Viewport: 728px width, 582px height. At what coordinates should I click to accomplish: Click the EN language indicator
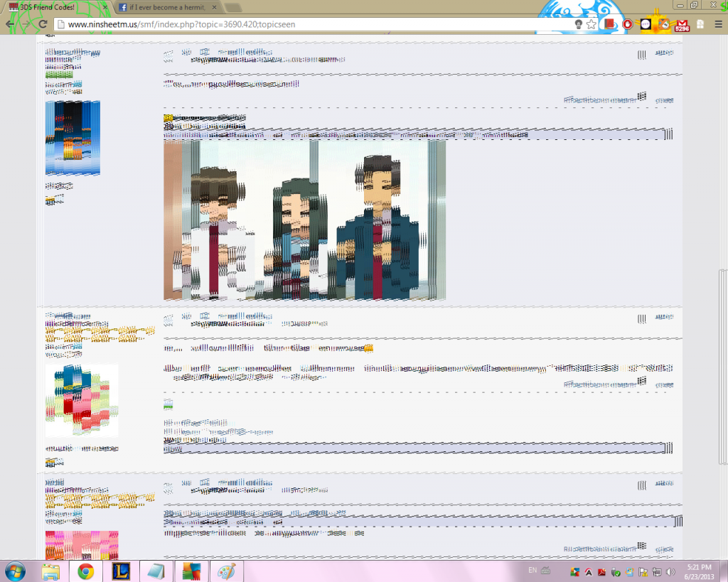pyautogui.click(x=532, y=571)
